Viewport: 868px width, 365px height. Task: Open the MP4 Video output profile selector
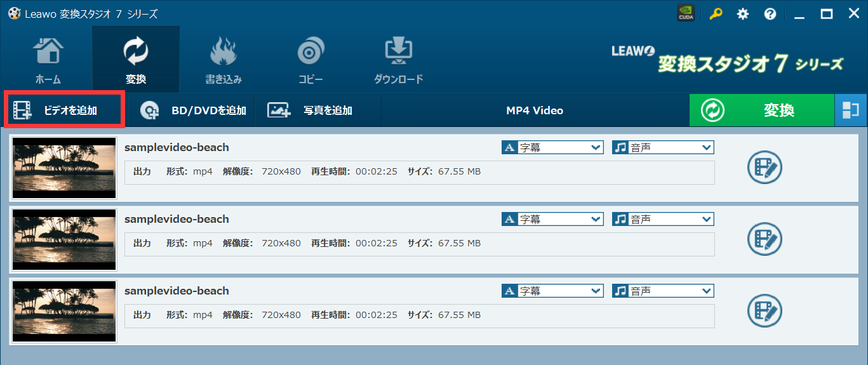pos(535,110)
